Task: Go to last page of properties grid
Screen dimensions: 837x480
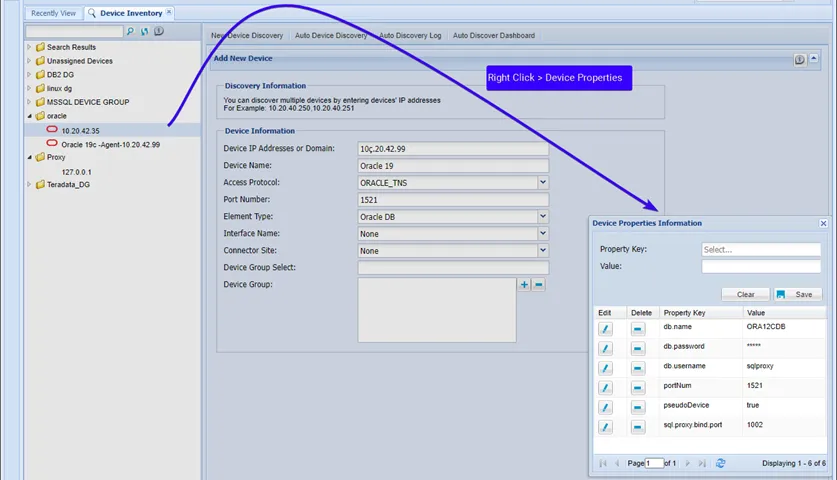Action: (702, 463)
